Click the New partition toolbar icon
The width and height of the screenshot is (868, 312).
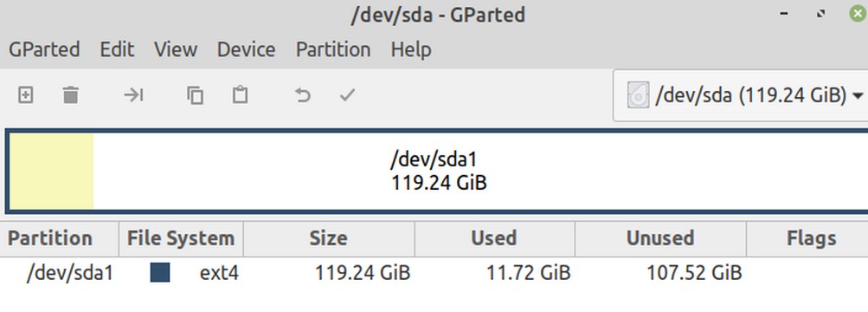point(25,95)
